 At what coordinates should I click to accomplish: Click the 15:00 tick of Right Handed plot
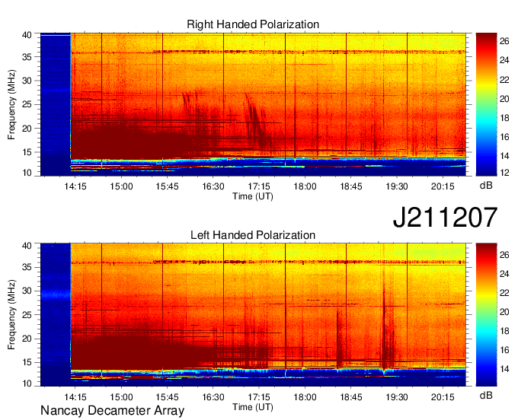(x=121, y=186)
